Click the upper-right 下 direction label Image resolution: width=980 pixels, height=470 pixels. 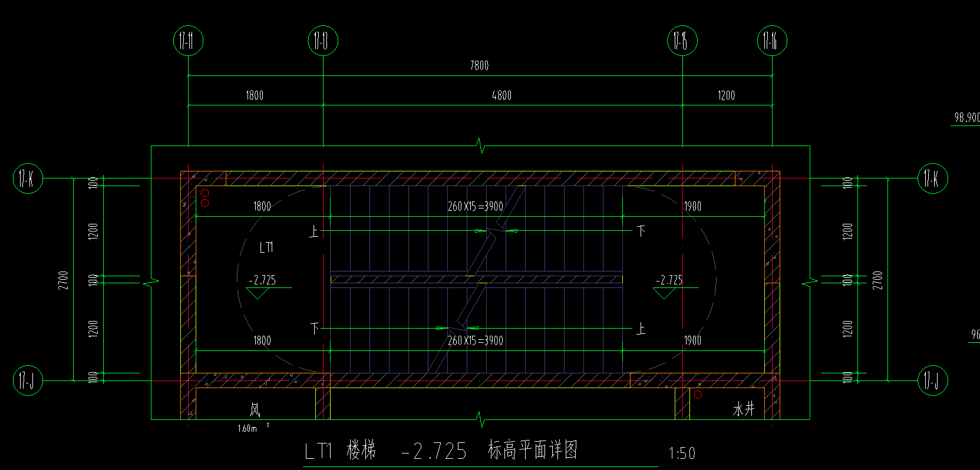[x=641, y=231]
